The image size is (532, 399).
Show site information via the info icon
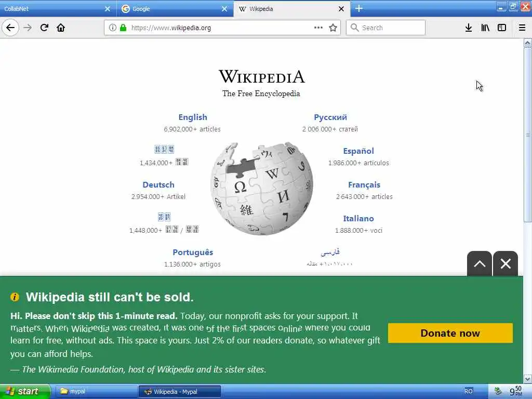pyautogui.click(x=112, y=28)
